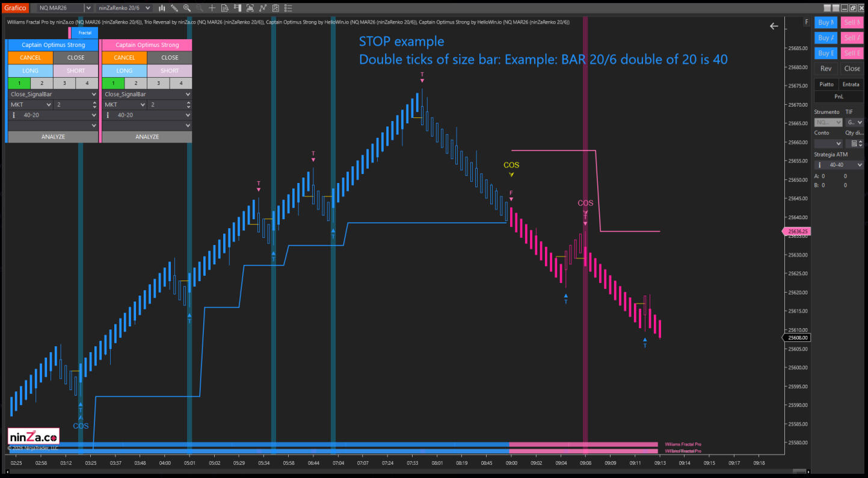Click the pink 25636.25 price marker
The image size is (868, 478).
[796, 231]
